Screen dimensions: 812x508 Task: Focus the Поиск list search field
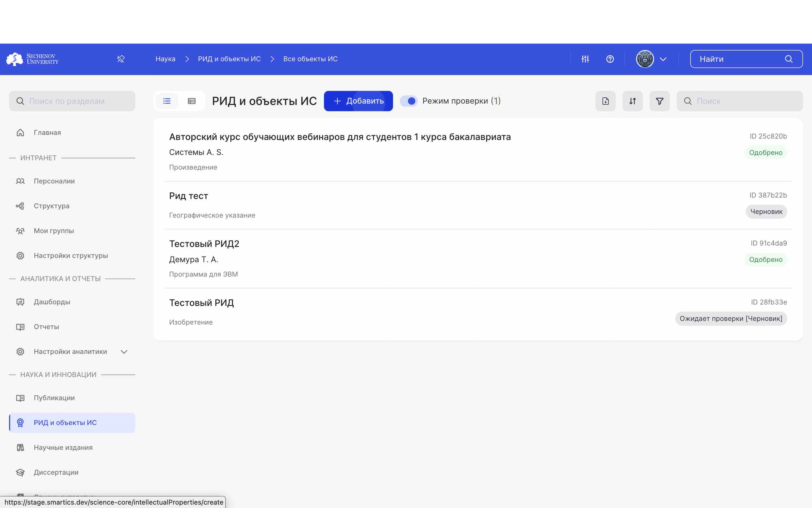[740, 101]
